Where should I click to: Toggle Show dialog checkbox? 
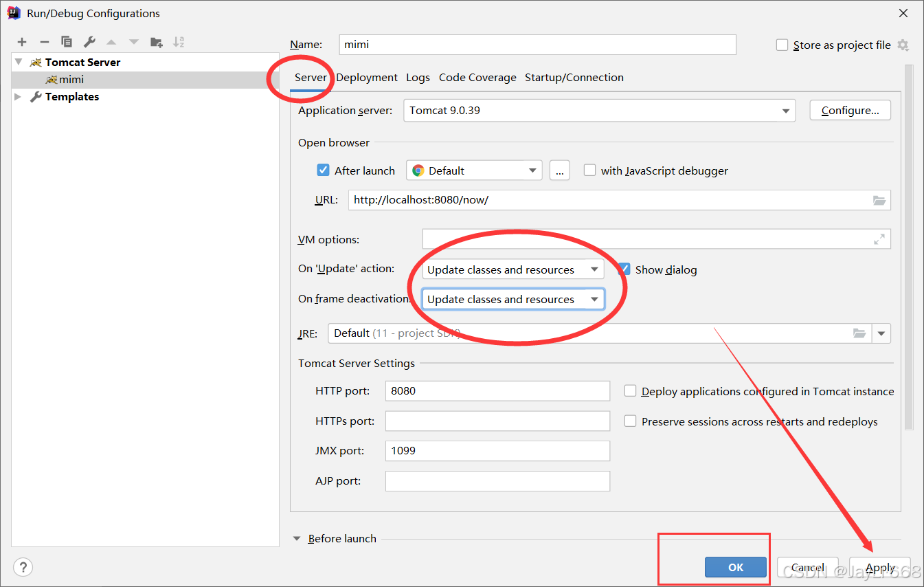624,269
